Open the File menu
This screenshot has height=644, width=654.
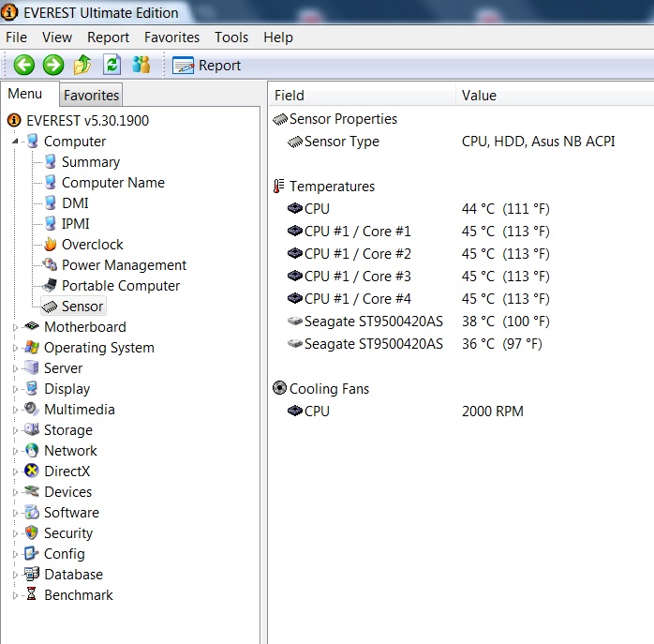coord(16,37)
